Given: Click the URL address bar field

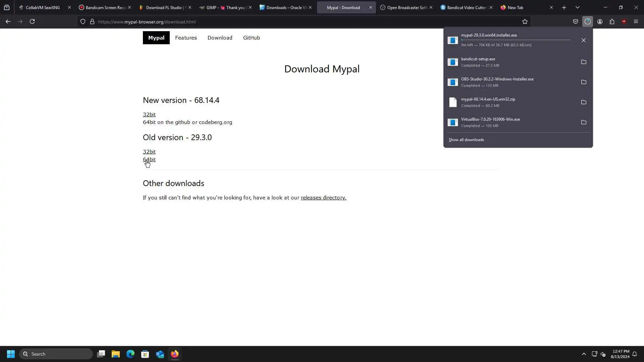Looking at the screenshot, I should [302, 22].
